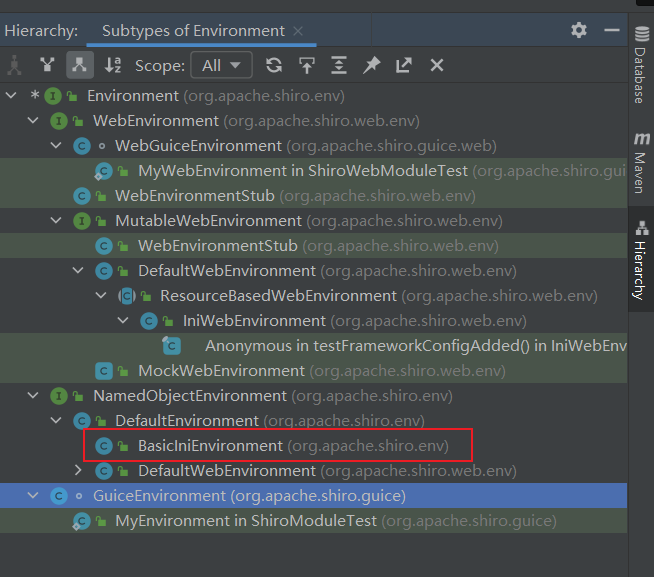Select WebEnvironmentStub under WebEnvironment
This screenshot has width=654, height=577.
click(x=313, y=196)
